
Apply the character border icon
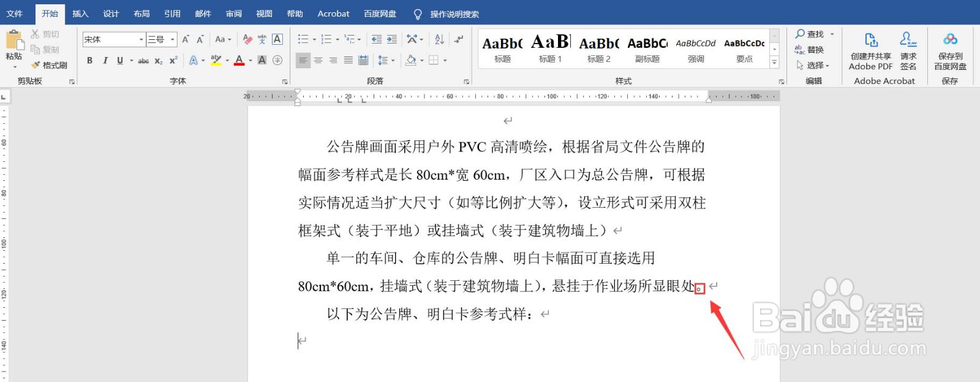point(277,39)
